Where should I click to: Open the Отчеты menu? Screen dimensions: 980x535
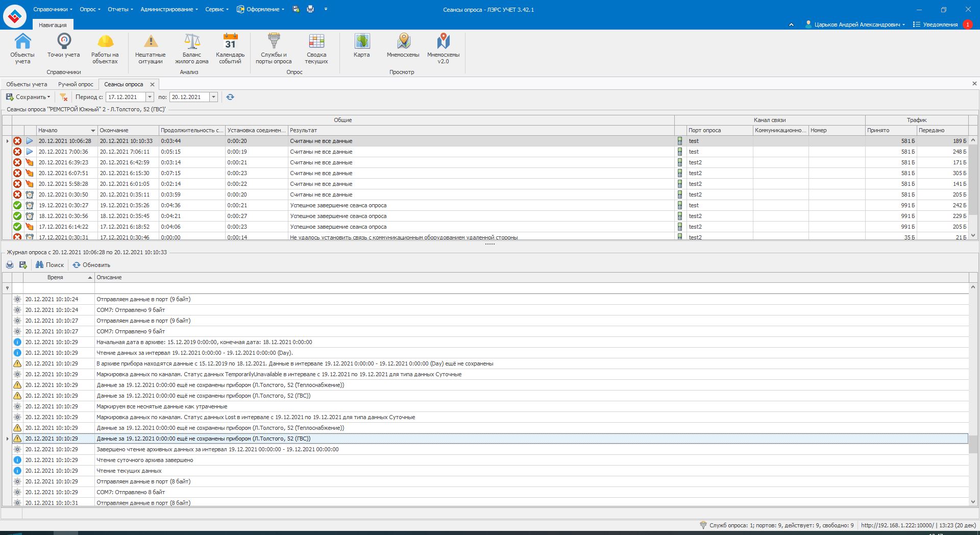click(x=120, y=9)
